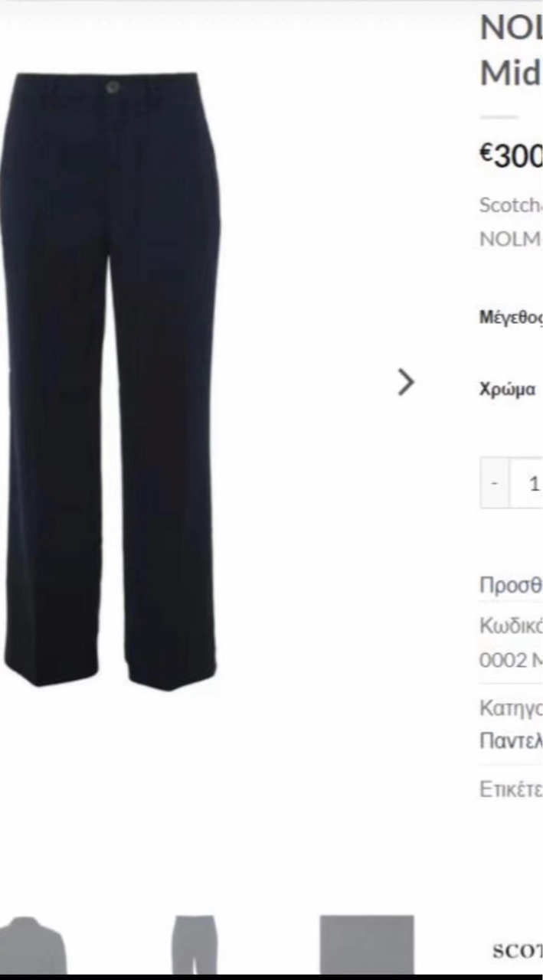The width and height of the screenshot is (543, 980).
Task: Click the Scotch description line
Action: (x=511, y=205)
